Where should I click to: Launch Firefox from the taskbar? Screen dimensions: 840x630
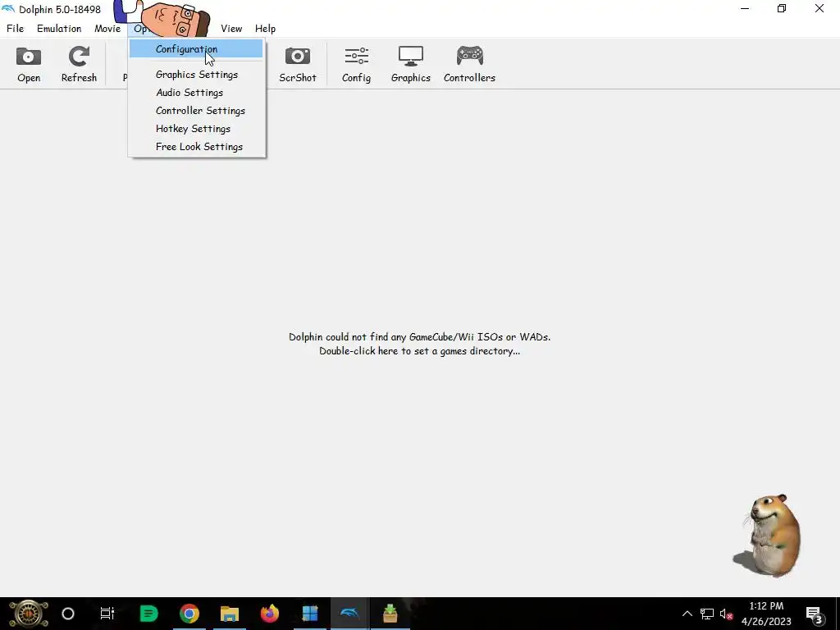[x=269, y=614]
